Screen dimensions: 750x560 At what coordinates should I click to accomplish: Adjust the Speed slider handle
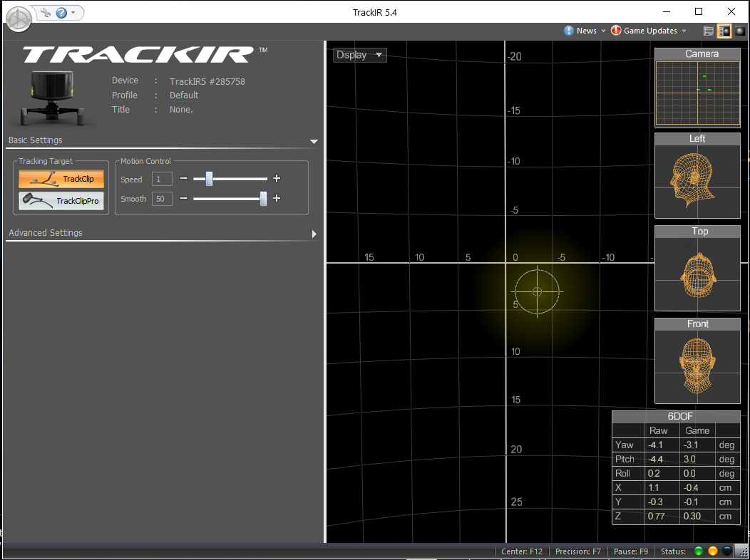(x=209, y=179)
